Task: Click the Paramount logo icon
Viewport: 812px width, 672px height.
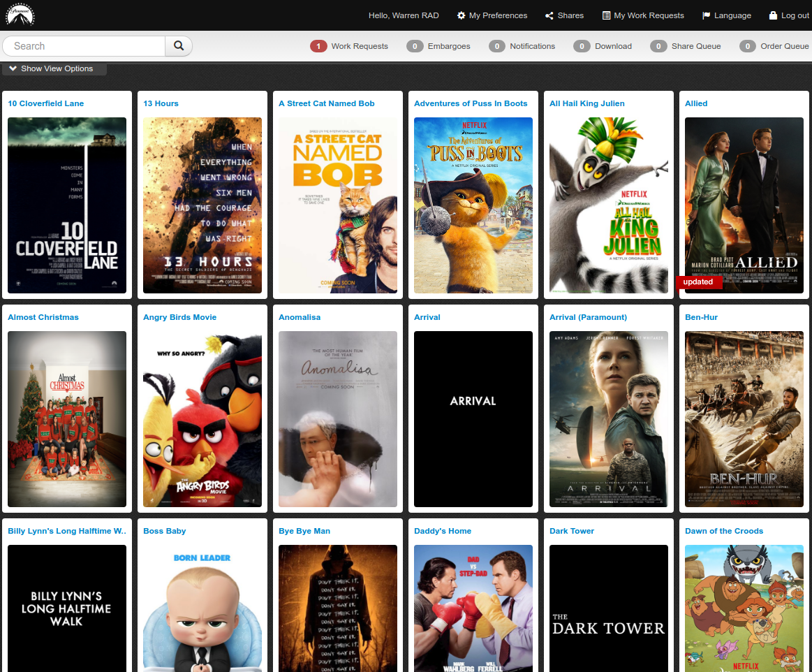Action: click(20, 15)
